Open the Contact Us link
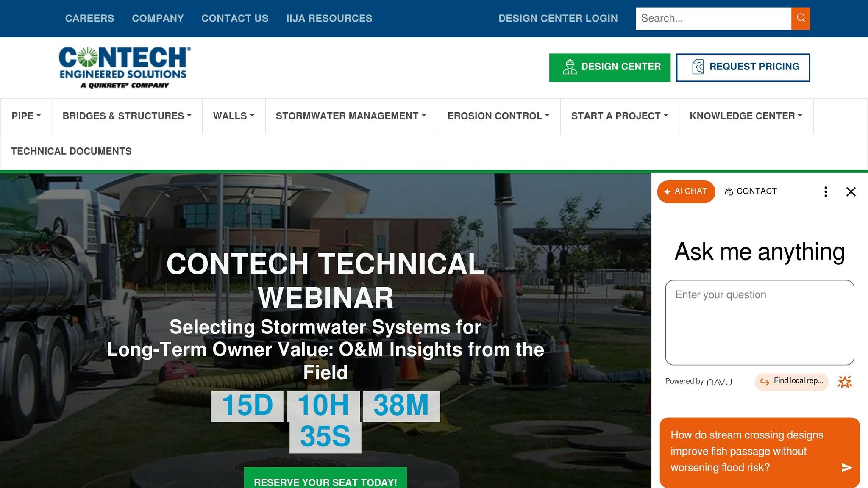868x488 pixels. tap(235, 18)
